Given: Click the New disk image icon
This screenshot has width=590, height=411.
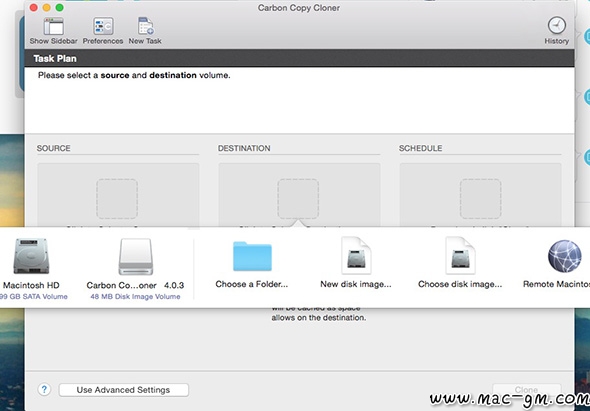Looking at the screenshot, I should [356, 256].
